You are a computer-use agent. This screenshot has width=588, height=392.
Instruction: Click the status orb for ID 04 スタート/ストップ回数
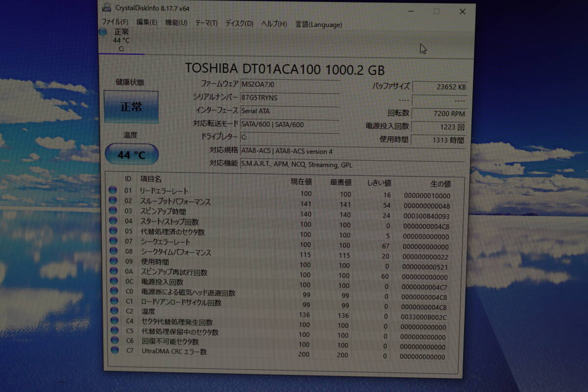pos(113,220)
